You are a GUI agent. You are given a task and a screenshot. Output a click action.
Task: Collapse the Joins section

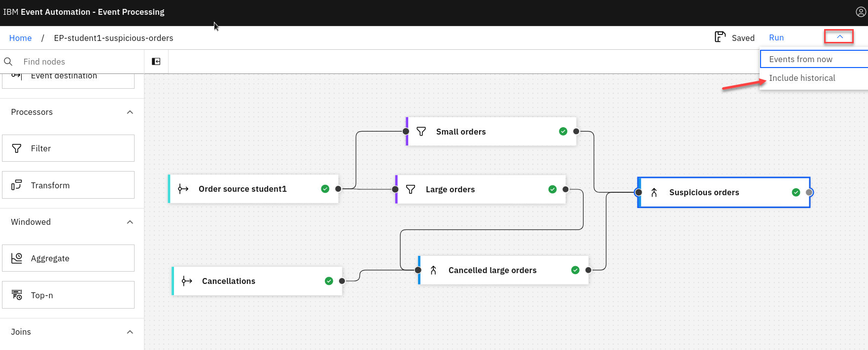(x=130, y=332)
